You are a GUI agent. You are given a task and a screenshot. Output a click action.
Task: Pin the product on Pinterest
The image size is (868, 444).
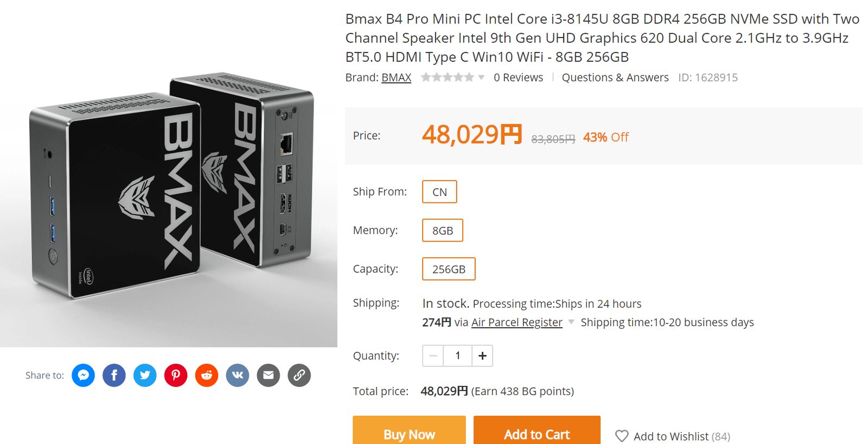point(176,375)
